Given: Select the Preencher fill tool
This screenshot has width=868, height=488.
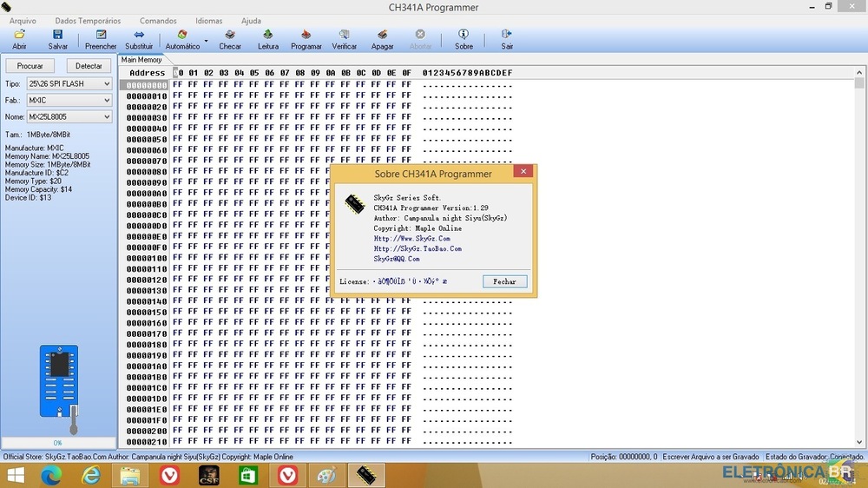Looking at the screenshot, I should coord(101,35).
